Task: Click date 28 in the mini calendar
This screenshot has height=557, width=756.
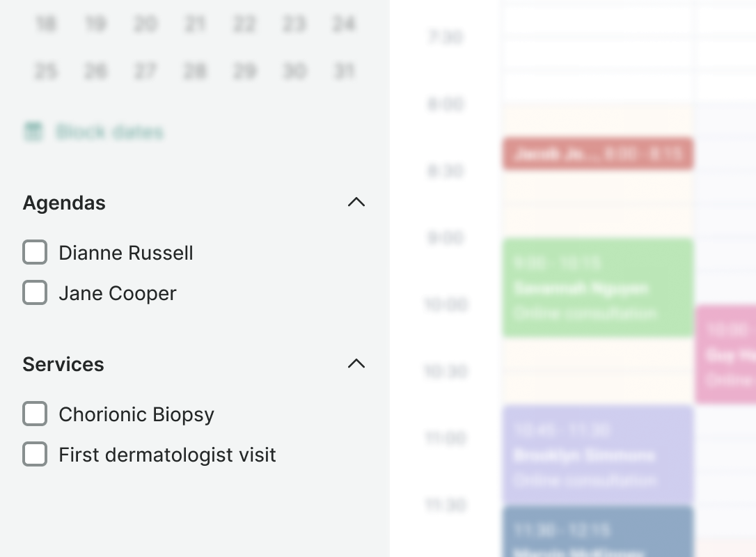Action: tap(195, 71)
